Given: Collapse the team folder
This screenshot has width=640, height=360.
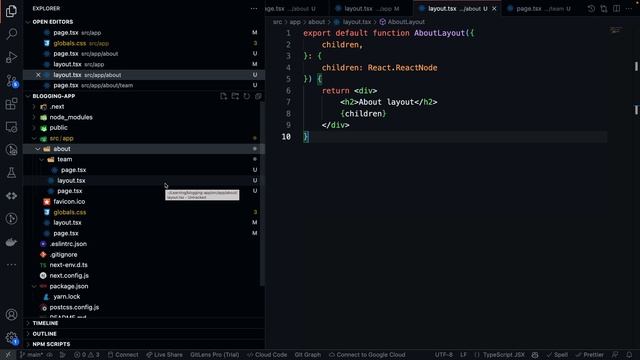Looking at the screenshot, I should point(42,160).
